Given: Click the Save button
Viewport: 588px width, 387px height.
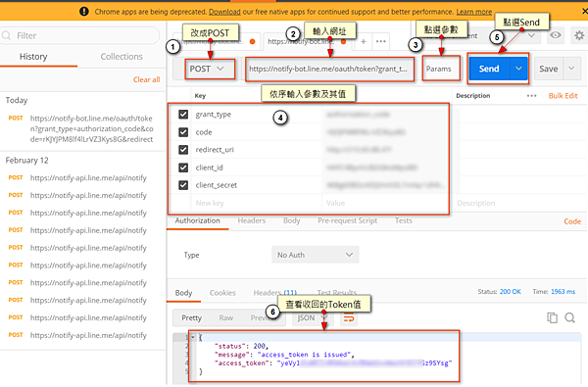Looking at the screenshot, I should tap(549, 69).
